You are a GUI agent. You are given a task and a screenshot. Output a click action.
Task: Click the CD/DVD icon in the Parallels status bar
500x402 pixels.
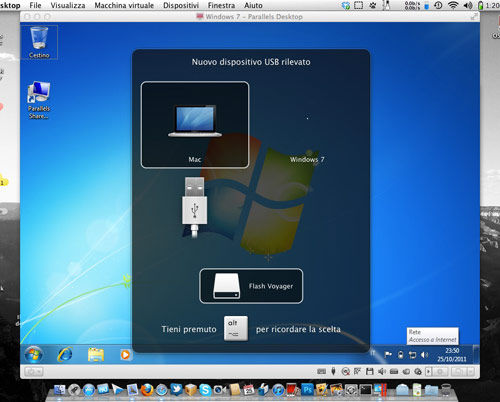(x=346, y=371)
